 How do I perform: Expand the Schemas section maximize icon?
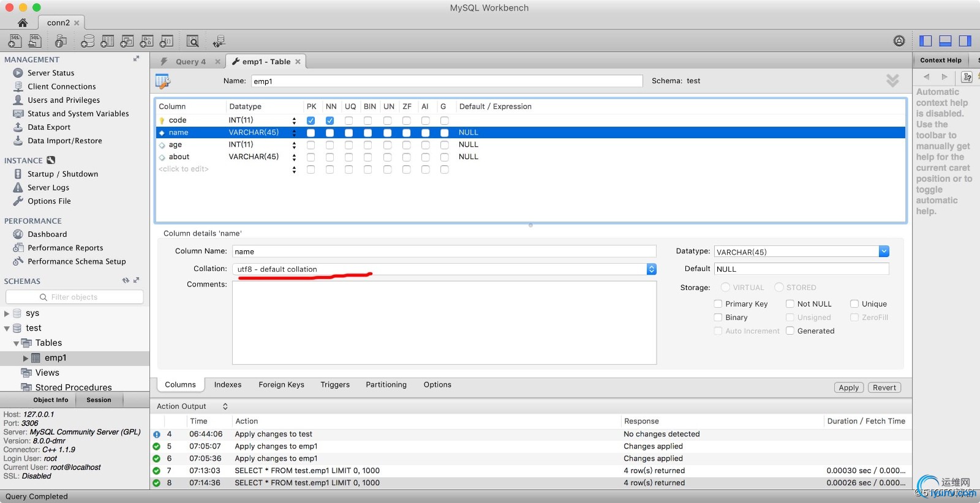(x=136, y=280)
